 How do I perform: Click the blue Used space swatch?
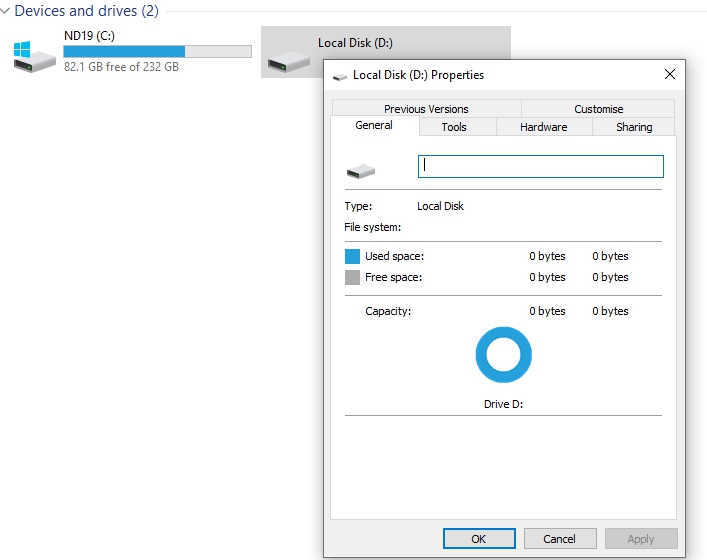click(x=352, y=257)
